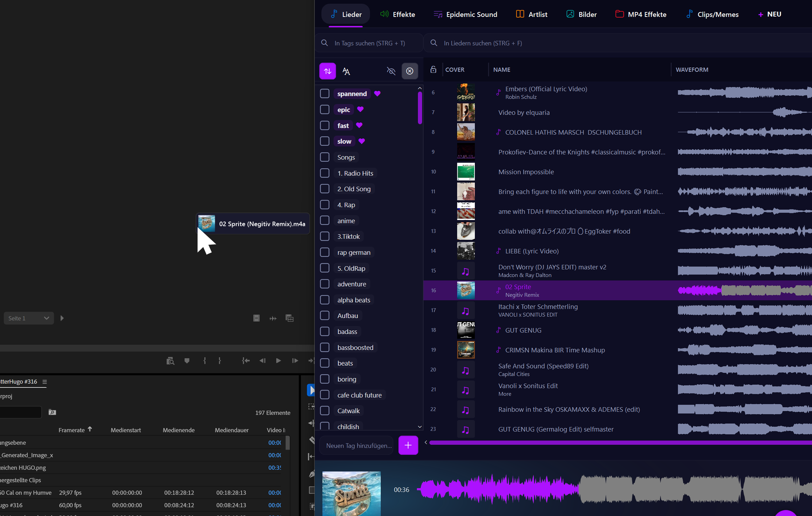Click the Sprite album cover in player

click(x=351, y=493)
